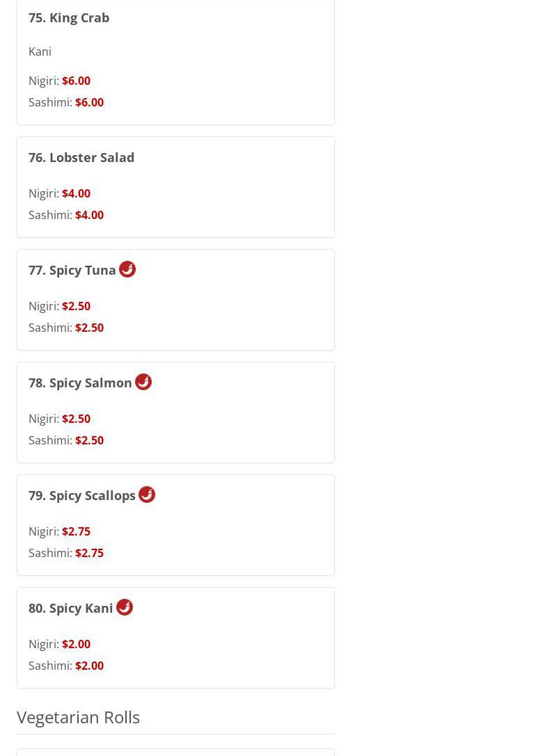Select the 78. Spicy Salmon title
Image resolution: width=536 pixels, height=756 pixels.
[80, 383]
